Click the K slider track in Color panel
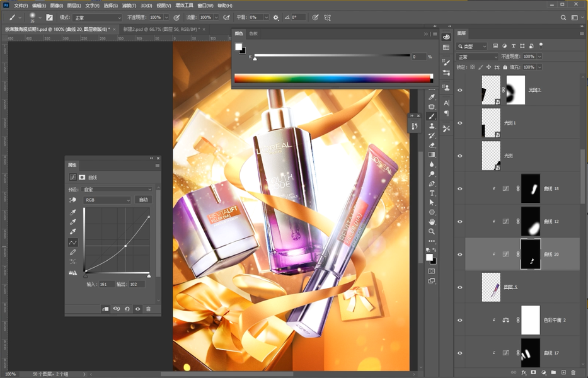The width and height of the screenshot is (588, 378). [x=332, y=55]
